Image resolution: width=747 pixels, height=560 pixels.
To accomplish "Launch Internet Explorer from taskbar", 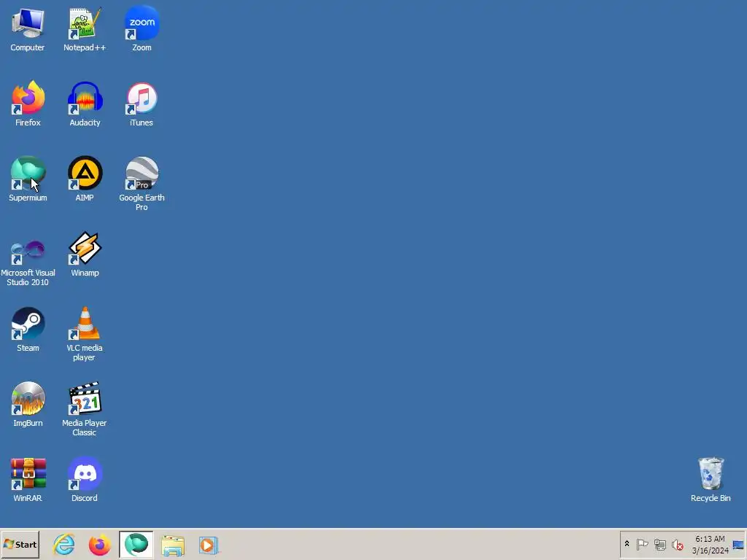I will click(x=64, y=544).
